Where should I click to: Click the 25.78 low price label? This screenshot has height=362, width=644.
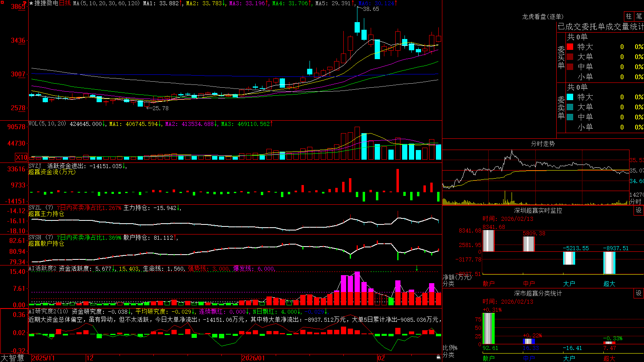point(160,108)
